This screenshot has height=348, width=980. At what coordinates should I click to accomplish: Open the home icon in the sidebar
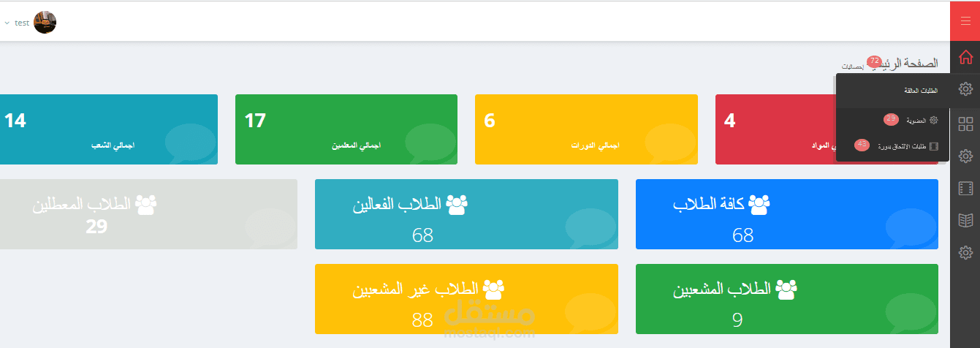click(x=965, y=56)
